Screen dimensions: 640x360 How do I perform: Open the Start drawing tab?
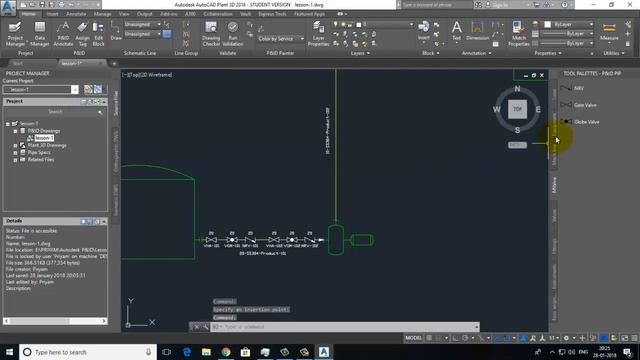18,64
